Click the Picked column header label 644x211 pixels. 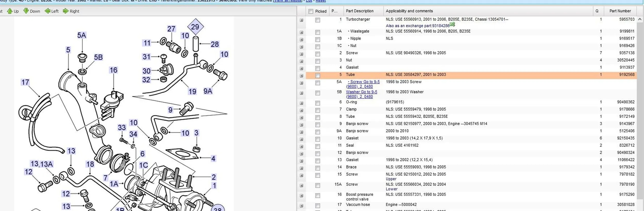pos(321,11)
